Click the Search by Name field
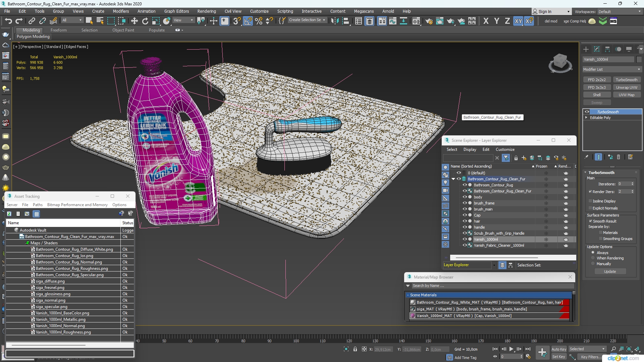 492,286
